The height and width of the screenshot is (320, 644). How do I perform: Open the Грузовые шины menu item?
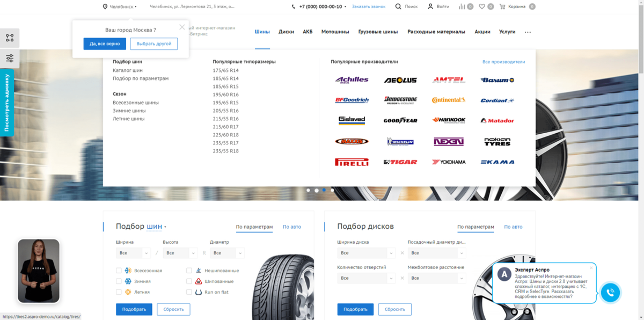(378, 32)
